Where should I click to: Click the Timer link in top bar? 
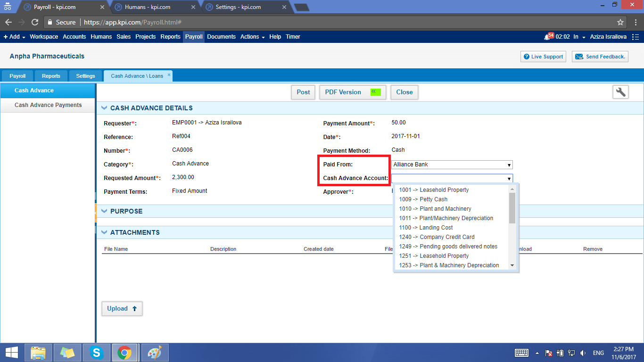[x=293, y=37]
